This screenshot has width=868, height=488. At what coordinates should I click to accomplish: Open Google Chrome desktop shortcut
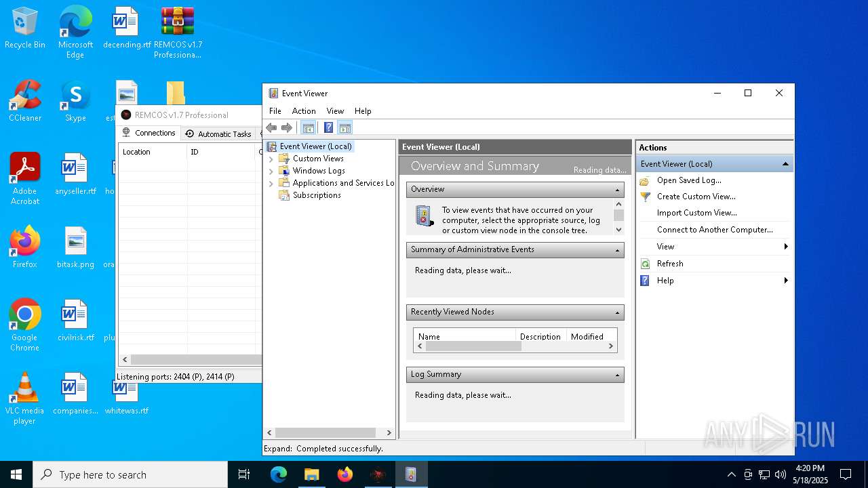coord(25,325)
